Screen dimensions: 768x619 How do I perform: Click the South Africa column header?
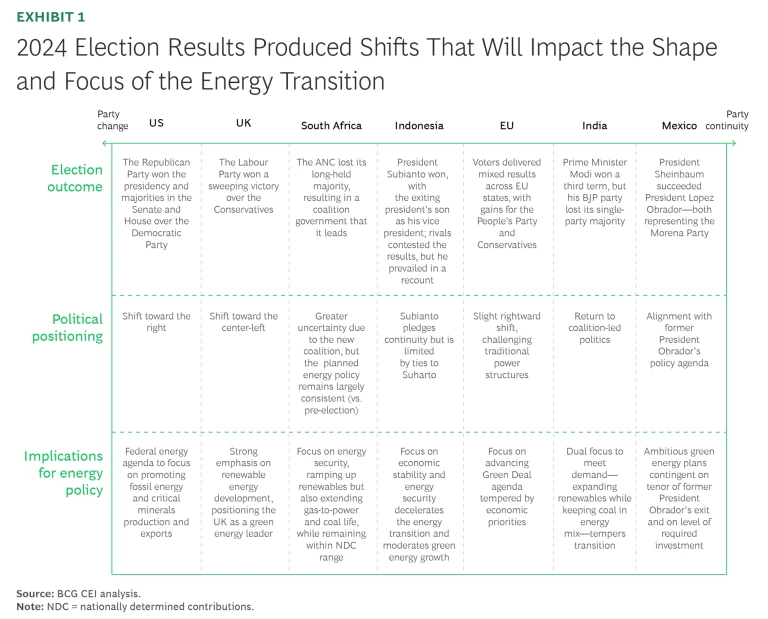331,126
